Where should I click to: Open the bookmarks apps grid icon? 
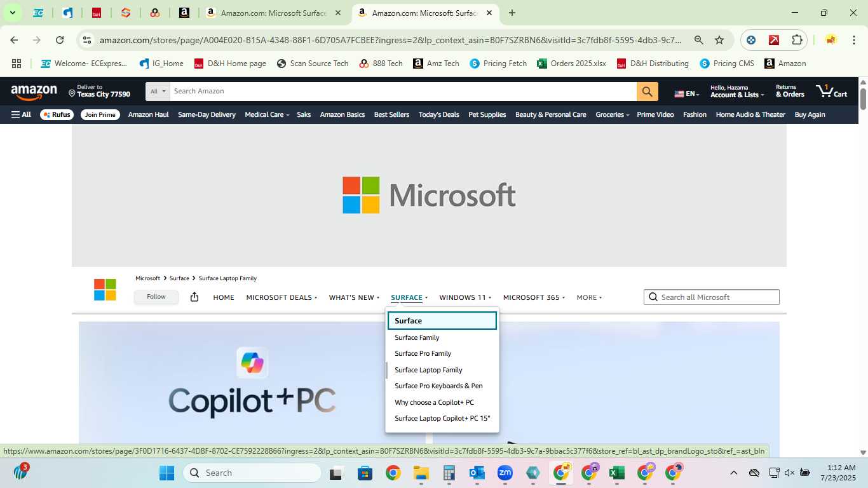[x=17, y=64]
